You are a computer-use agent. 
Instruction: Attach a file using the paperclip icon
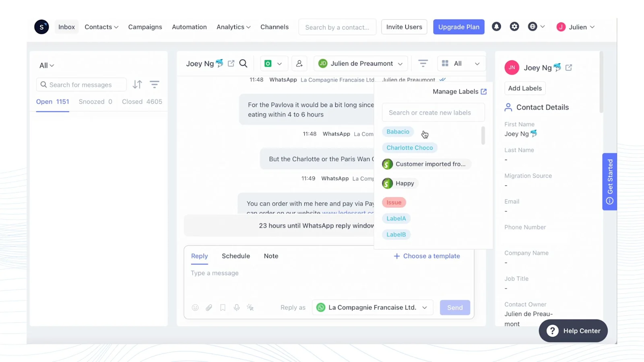[209, 307]
